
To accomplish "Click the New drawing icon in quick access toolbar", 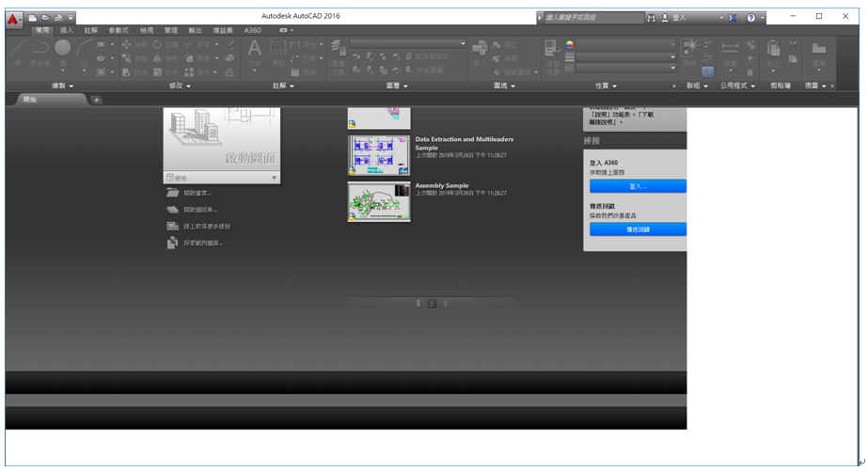I will pos(33,18).
